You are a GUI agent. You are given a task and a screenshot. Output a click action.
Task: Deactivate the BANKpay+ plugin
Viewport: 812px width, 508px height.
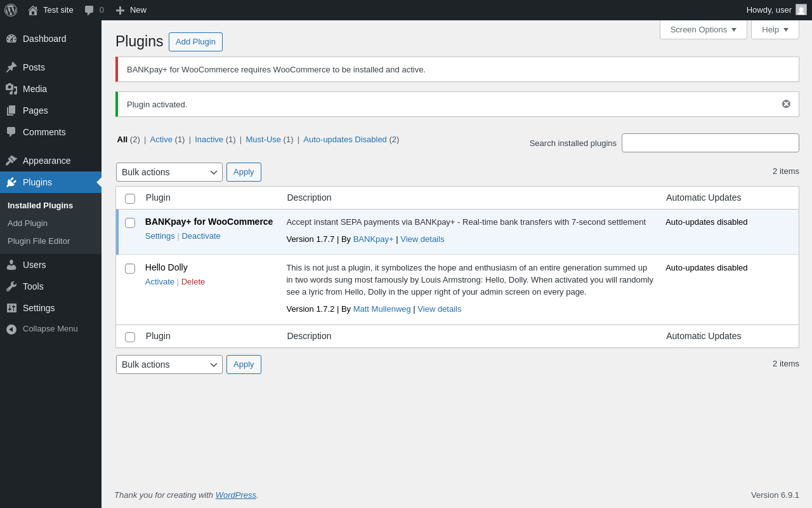[x=201, y=236]
